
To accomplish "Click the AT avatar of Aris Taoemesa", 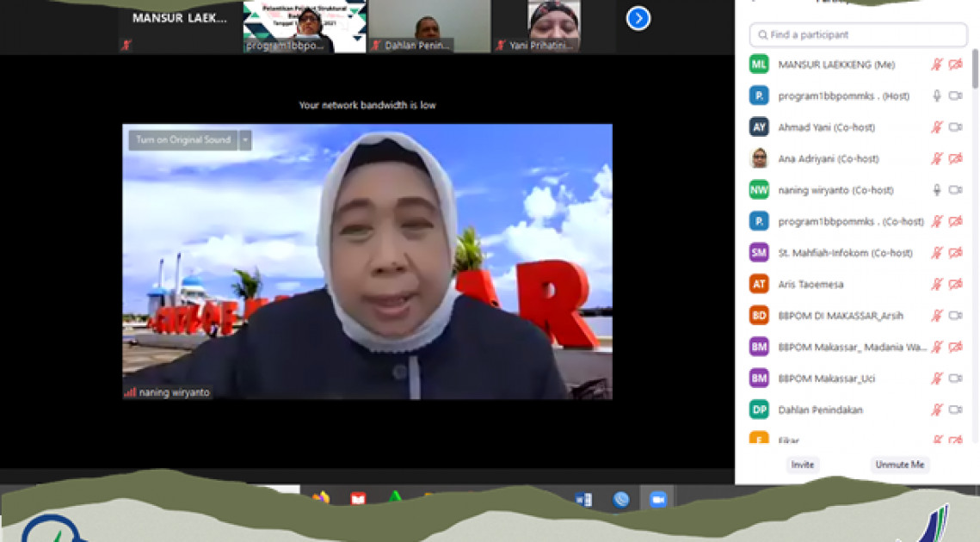I will 759,284.
